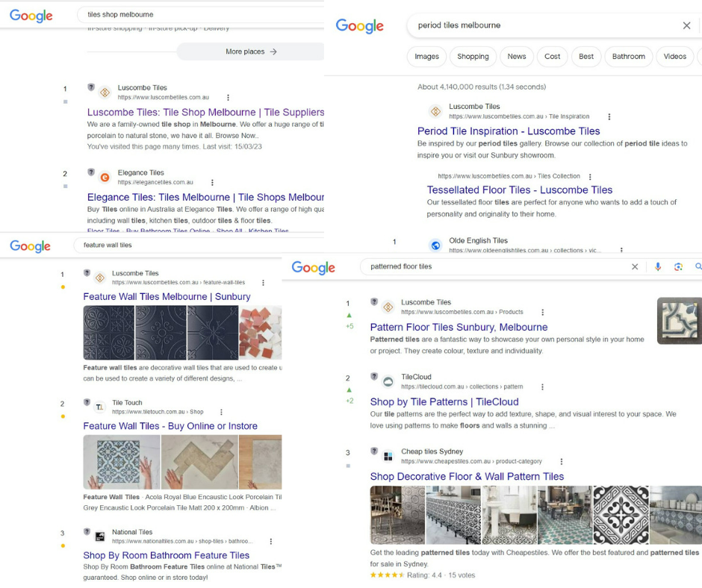
Task: Open three-dot menu for National Tiles result
Action: coord(271,542)
